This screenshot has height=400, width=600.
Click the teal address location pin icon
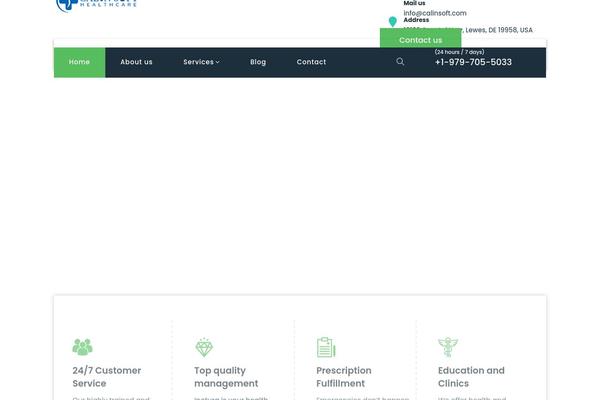point(393,22)
